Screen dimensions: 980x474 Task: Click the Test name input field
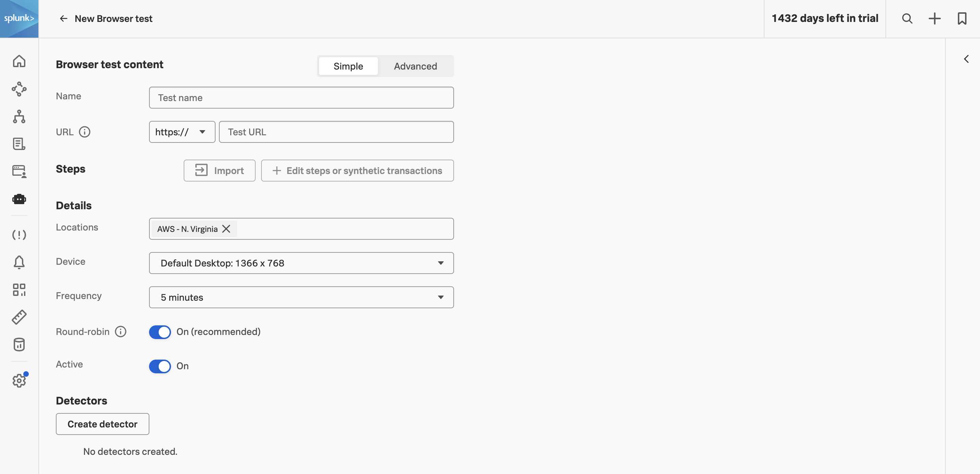[x=301, y=98]
